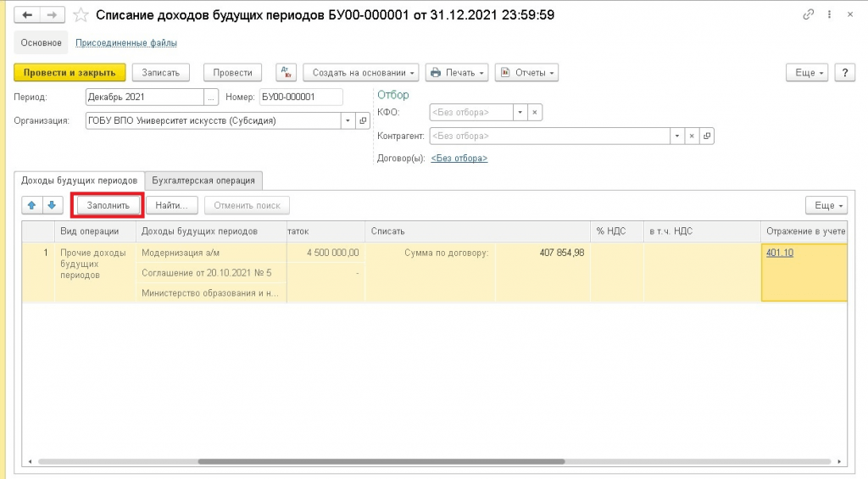Screen dimensions: 868x479
Task: Open the Организация reference card icon
Action: tap(364, 120)
